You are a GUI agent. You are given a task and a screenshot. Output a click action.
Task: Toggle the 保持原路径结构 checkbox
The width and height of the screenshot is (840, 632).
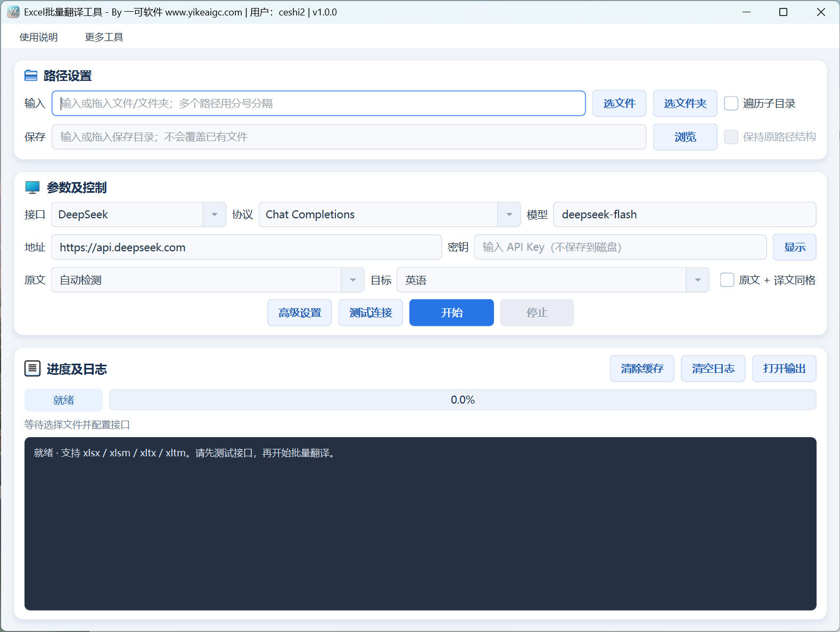click(731, 137)
